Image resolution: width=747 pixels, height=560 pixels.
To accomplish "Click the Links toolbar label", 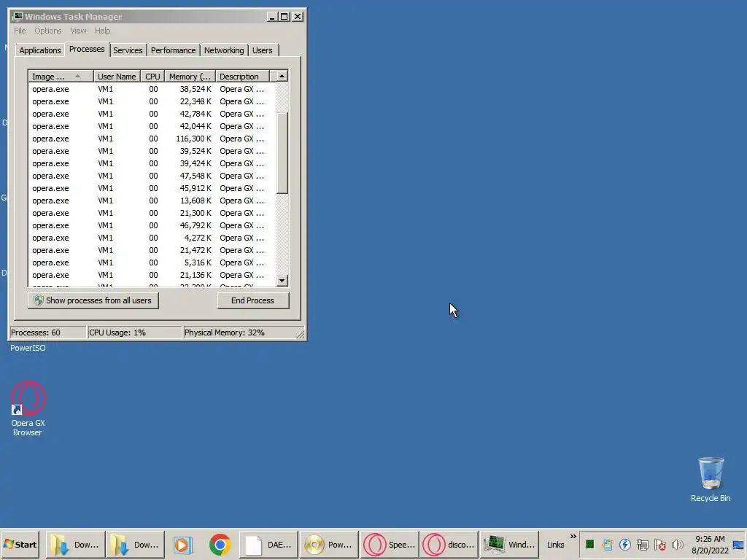I will pyautogui.click(x=555, y=545).
